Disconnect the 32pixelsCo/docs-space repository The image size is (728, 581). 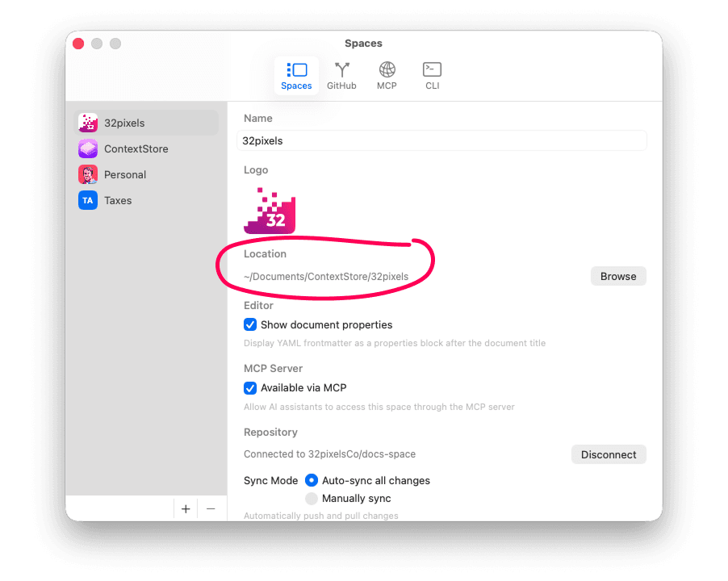point(609,454)
